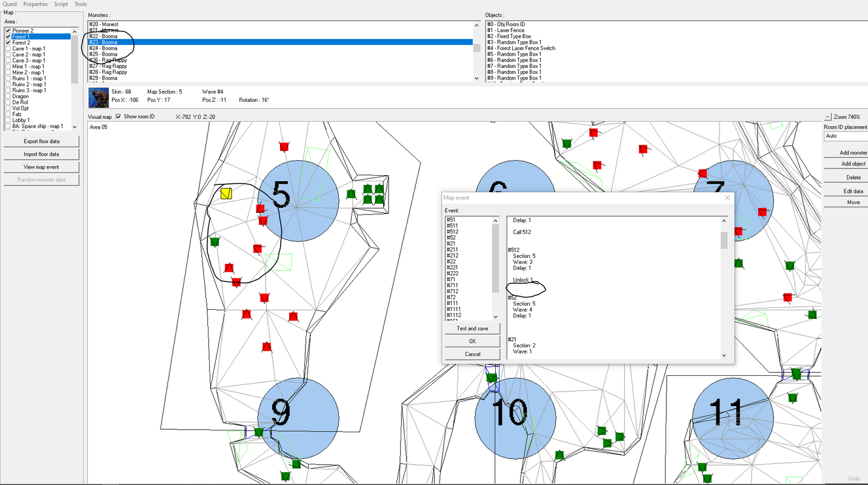Open the Quest menu
The height and width of the screenshot is (485, 868).
10,4
